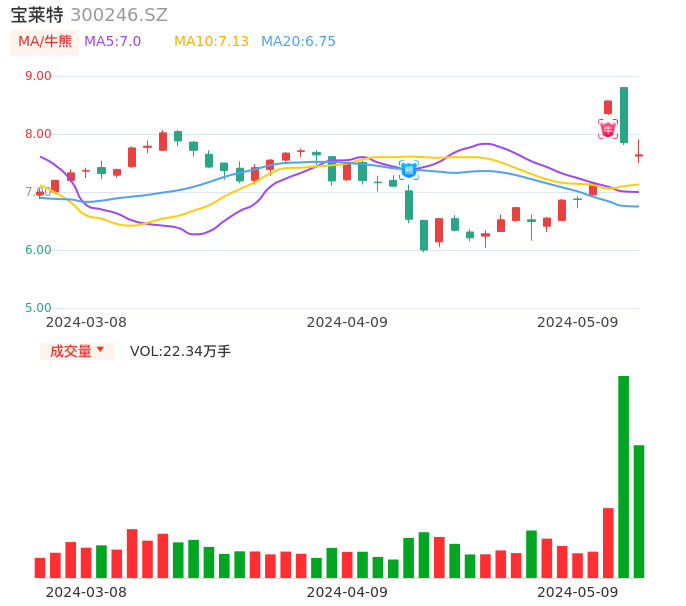Click the 9.00 price axis label

pos(38,76)
